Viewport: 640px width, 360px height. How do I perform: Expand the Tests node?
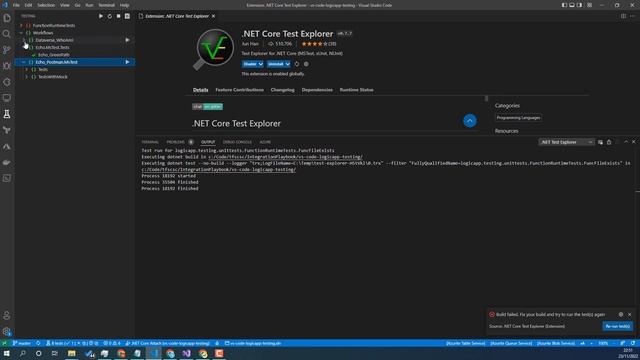tap(27, 69)
